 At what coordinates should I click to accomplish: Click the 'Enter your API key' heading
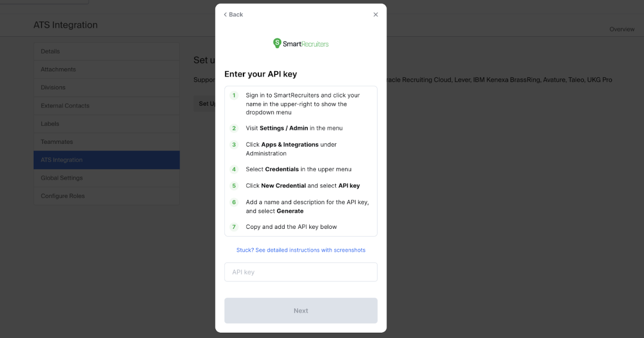pos(261,74)
